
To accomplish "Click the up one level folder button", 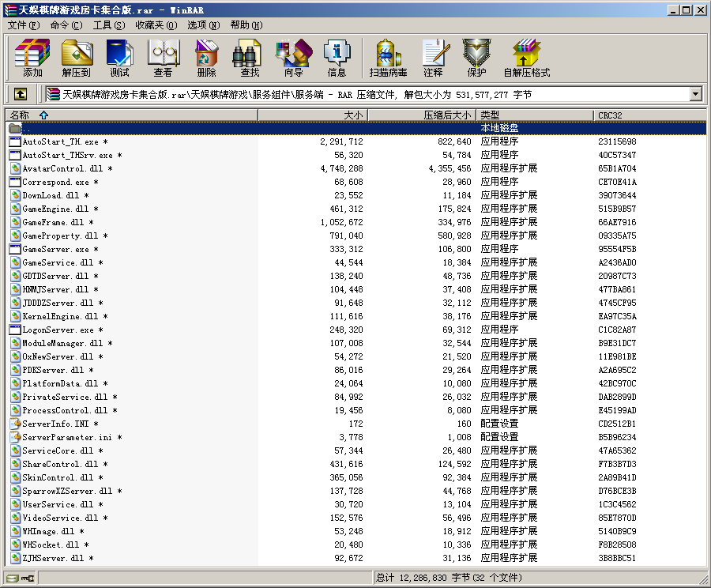I will coord(21,94).
